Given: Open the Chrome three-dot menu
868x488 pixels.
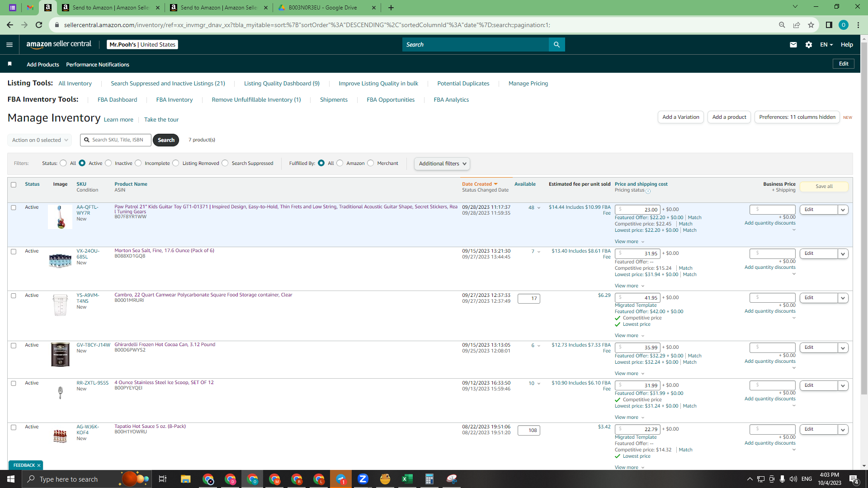Looking at the screenshot, I should pos(858,25).
